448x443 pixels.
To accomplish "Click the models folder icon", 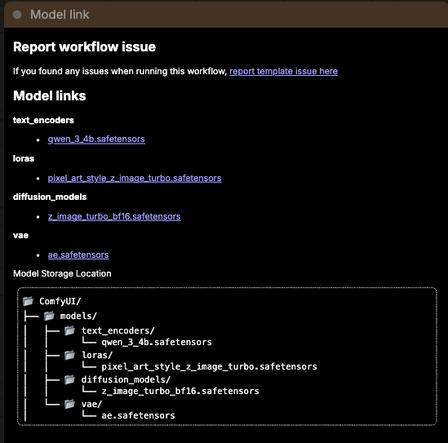I will point(49,316).
